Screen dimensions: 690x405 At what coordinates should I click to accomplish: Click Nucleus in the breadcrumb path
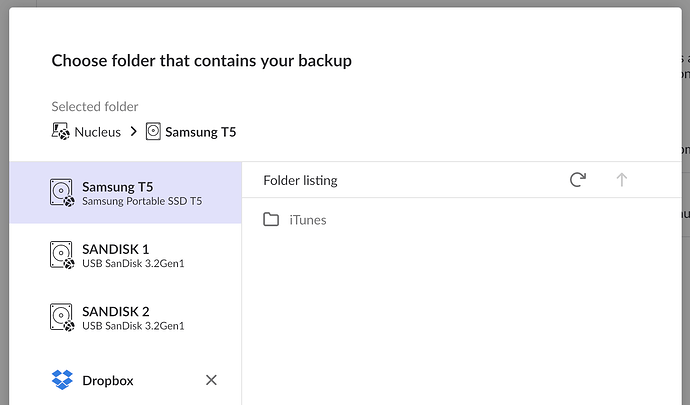click(97, 132)
